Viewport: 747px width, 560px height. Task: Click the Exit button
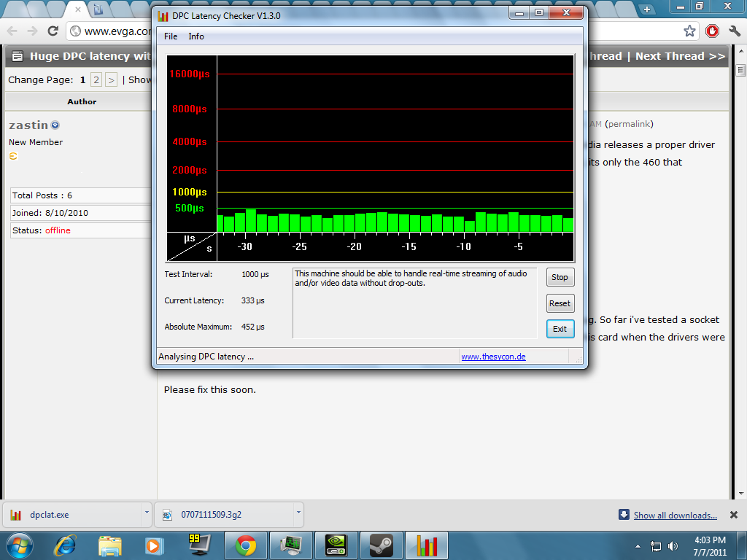tap(560, 329)
